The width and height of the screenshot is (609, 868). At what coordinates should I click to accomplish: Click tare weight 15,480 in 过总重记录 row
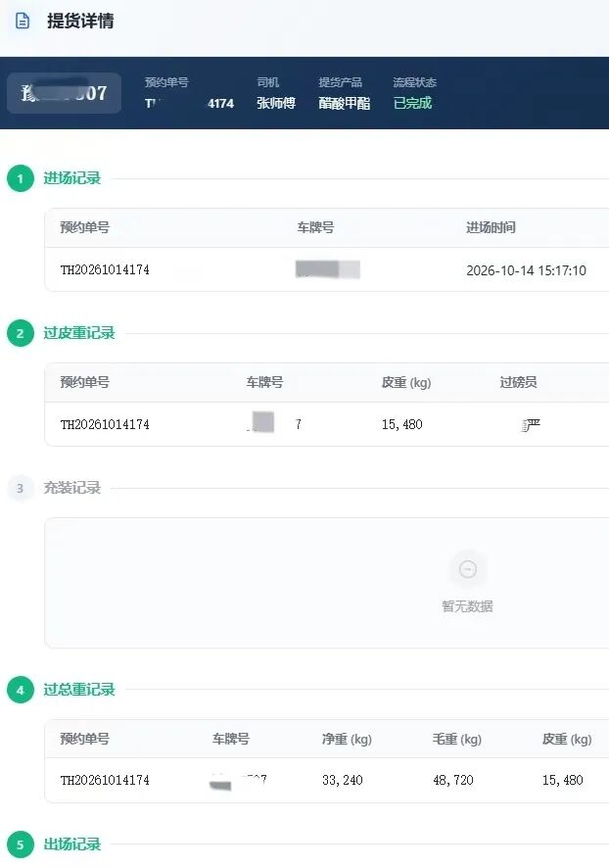click(x=563, y=781)
